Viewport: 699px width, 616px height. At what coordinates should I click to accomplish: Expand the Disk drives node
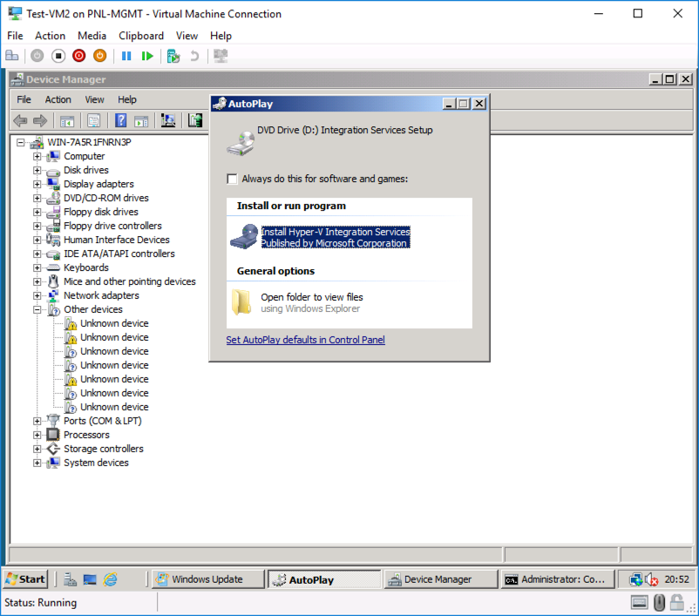pos(37,170)
